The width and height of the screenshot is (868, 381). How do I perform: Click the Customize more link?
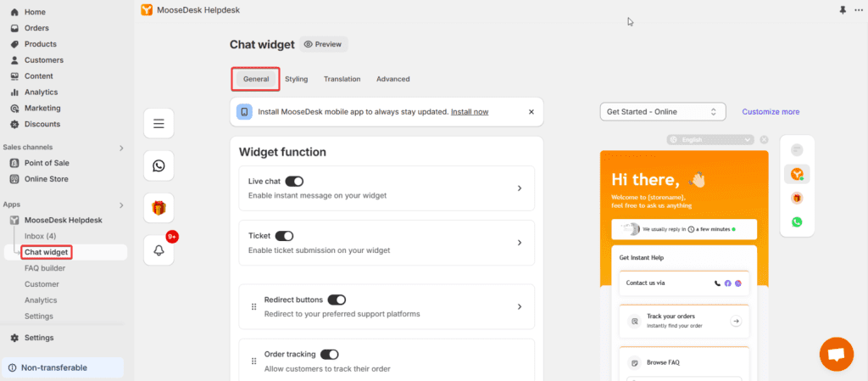[771, 112]
